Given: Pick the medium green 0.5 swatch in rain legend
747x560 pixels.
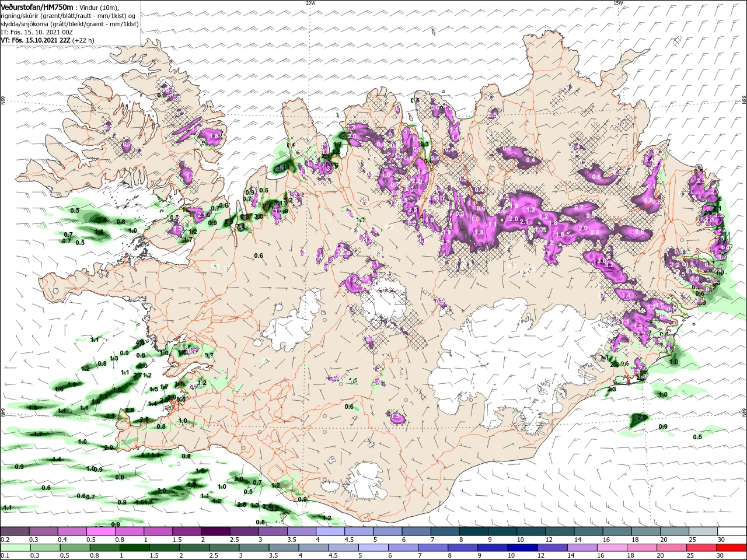Looking at the screenshot, I should [x=75, y=547].
